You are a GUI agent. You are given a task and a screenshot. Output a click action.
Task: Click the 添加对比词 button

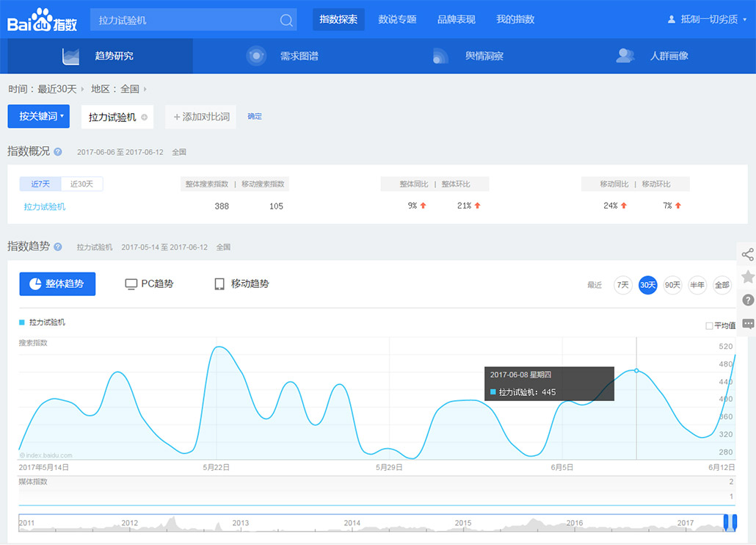point(200,117)
